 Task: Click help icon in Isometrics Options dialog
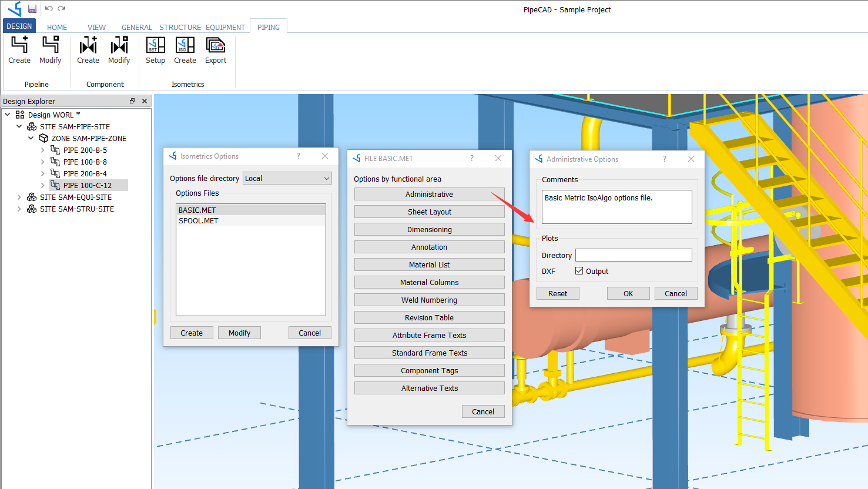click(299, 156)
